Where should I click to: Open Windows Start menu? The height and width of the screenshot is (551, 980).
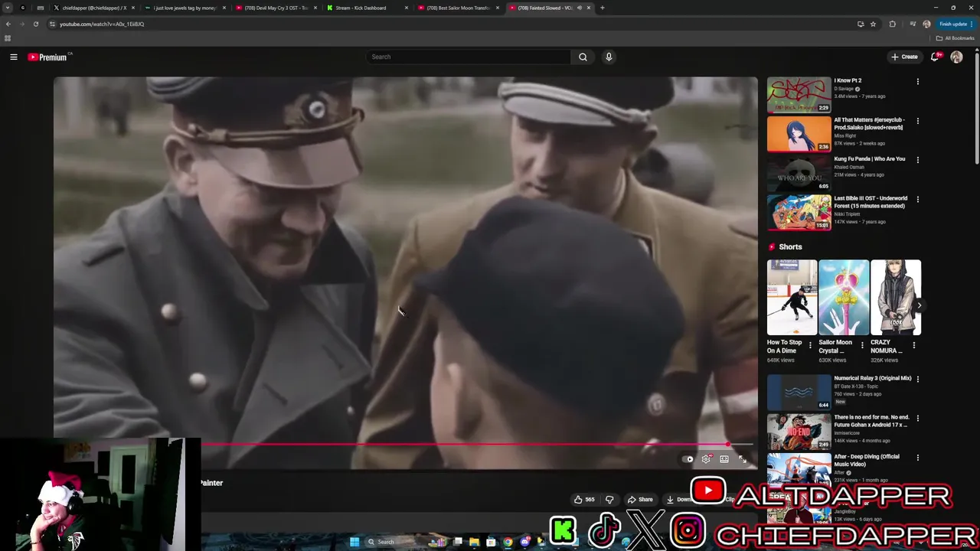(354, 542)
